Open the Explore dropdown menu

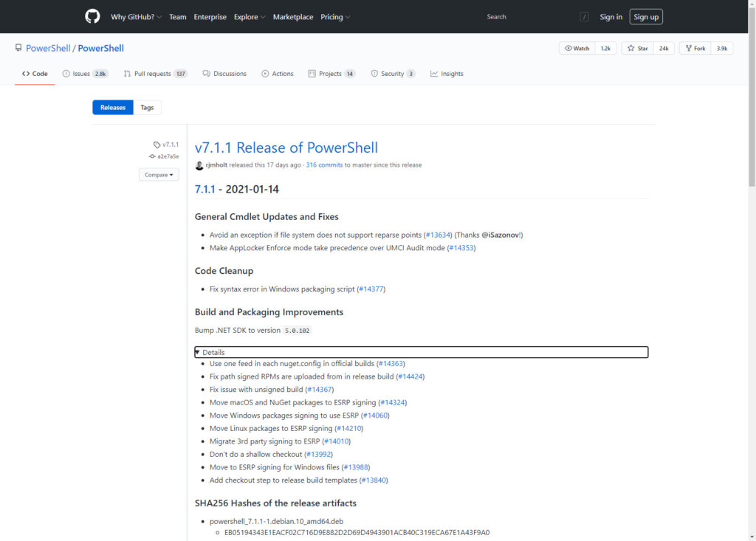[250, 17]
